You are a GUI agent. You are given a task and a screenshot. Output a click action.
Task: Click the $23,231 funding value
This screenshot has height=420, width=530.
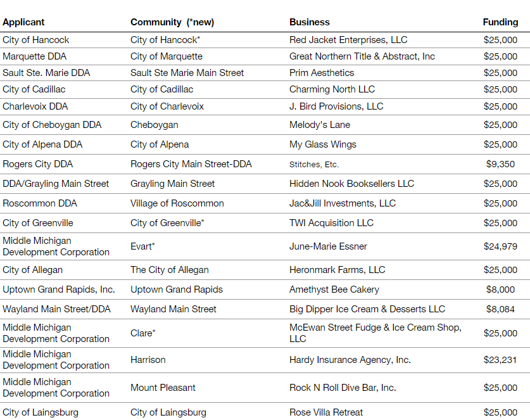coord(500,360)
